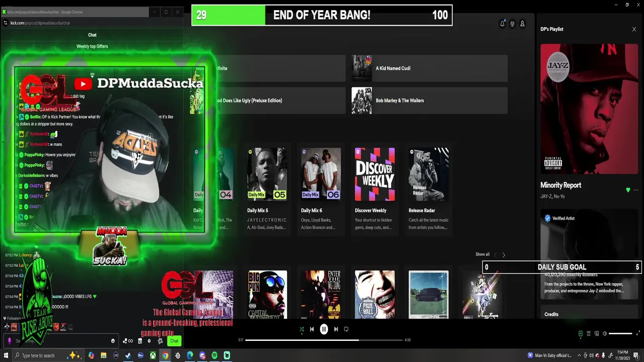
Task: Go to next carousel page arrow
Action: 504,255
